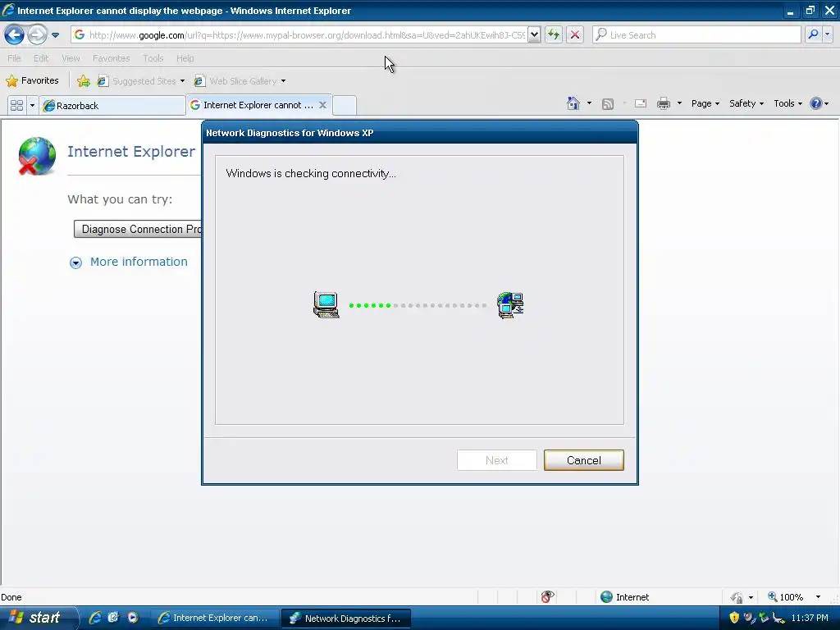Open the recent pages dropdown arrow
840x630 pixels.
point(55,35)
